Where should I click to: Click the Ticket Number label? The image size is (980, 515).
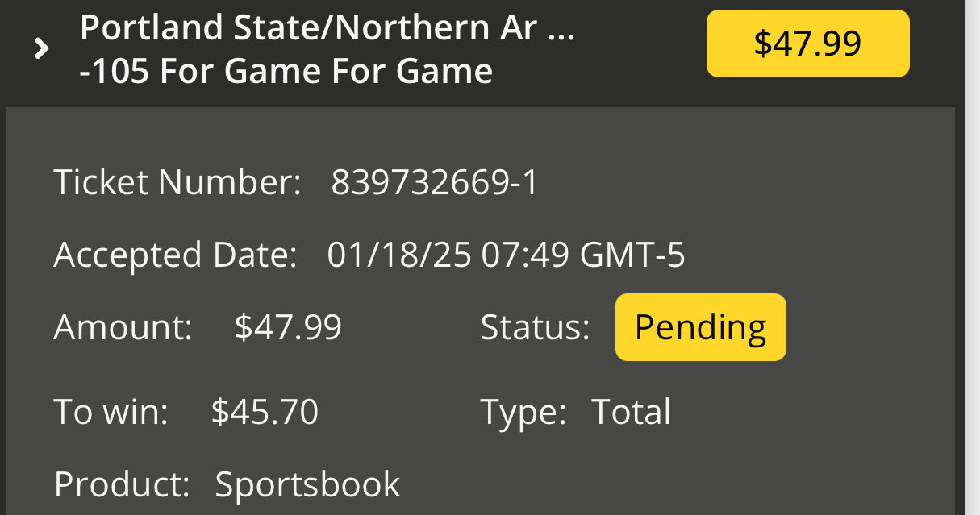(177, 183)
